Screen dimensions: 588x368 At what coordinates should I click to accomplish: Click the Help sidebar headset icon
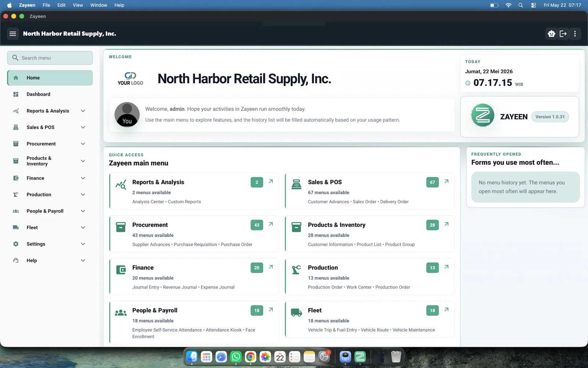point(16,261)
